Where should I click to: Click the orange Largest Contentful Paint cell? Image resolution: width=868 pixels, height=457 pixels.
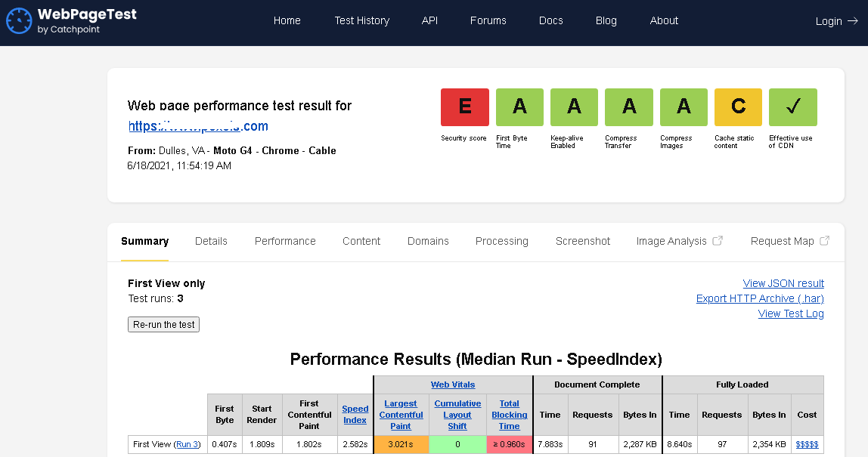(x=401, y=444)
